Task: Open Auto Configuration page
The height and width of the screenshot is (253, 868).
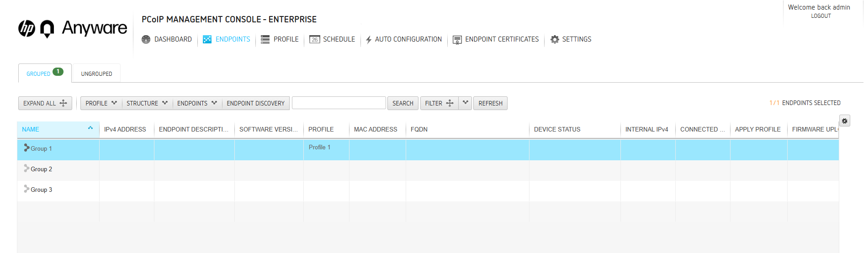Action: pyautogui.click(x=408, y=39)
